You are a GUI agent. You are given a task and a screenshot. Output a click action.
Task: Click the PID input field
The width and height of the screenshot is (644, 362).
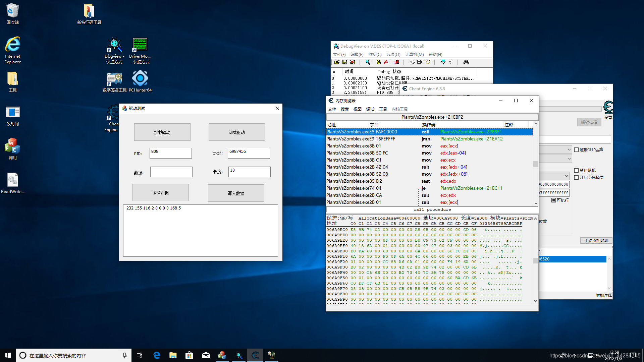point(171,153)
